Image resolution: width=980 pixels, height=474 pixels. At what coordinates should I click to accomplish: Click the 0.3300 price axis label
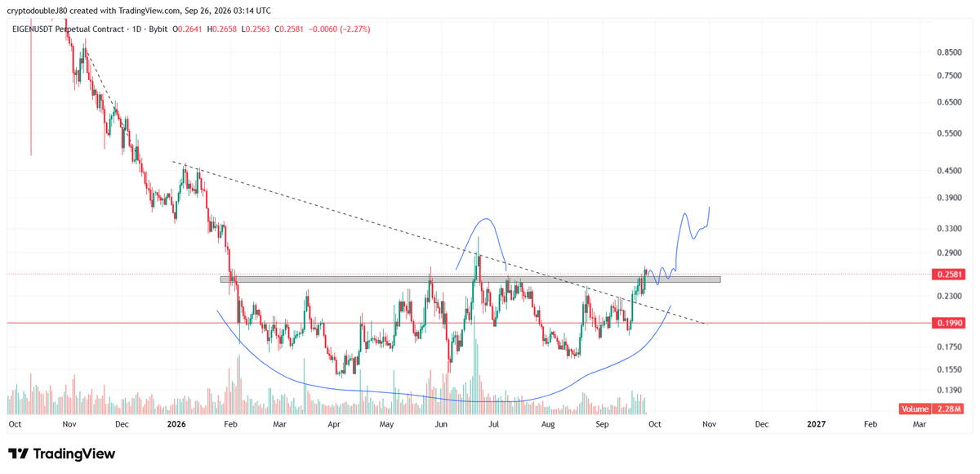tap(950, 230)
